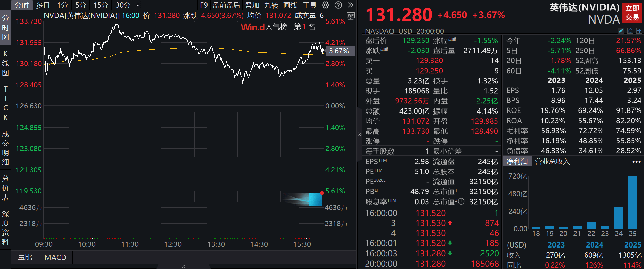
Task: Toggle 盘前盘后 pre/post market display
Action: click(x=226, y=5)
